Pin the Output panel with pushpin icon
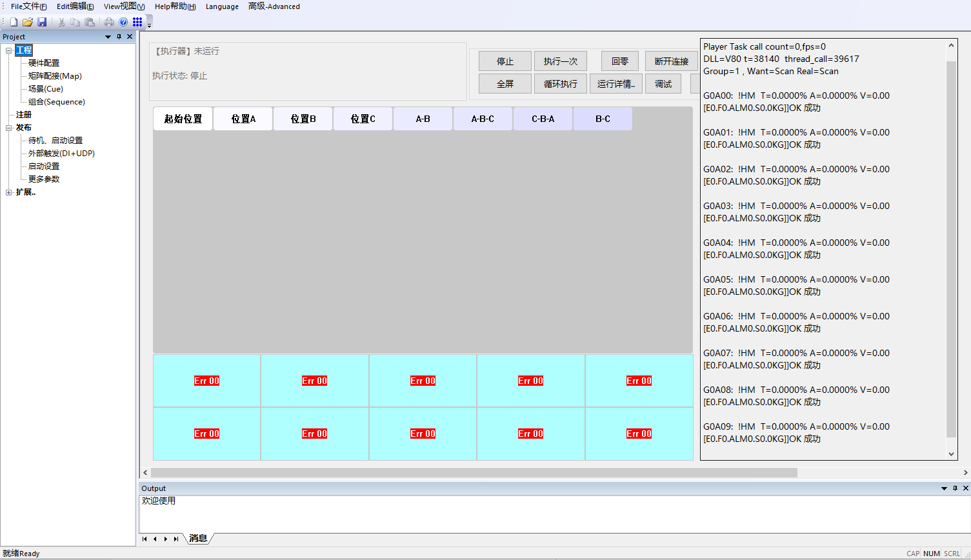Viewport: 971px width, 560px height. click(955, 488)
